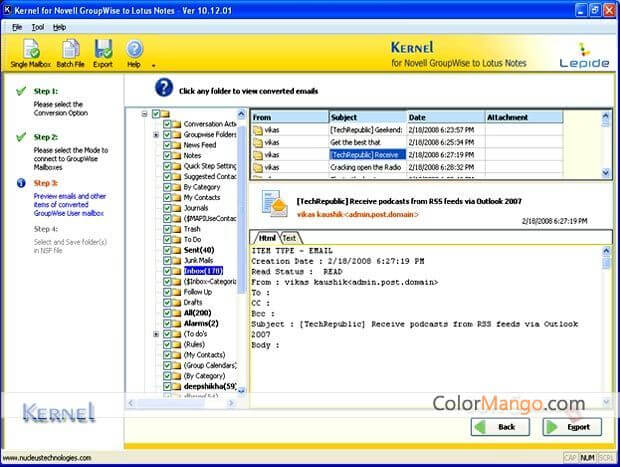This screenshot has height=467, width=620.
Task: Sort emails by the From column header
Action: pyautogui.click(x=289, y=117)
